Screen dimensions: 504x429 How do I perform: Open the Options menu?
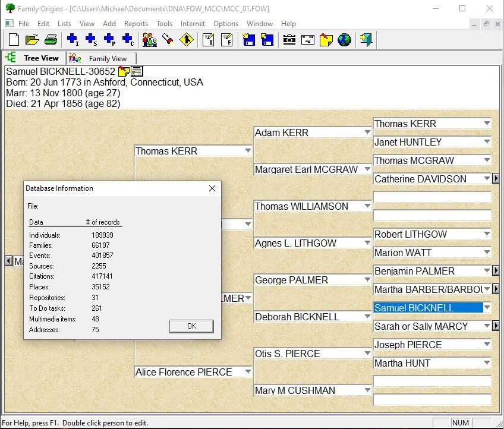tap(226, 24)
